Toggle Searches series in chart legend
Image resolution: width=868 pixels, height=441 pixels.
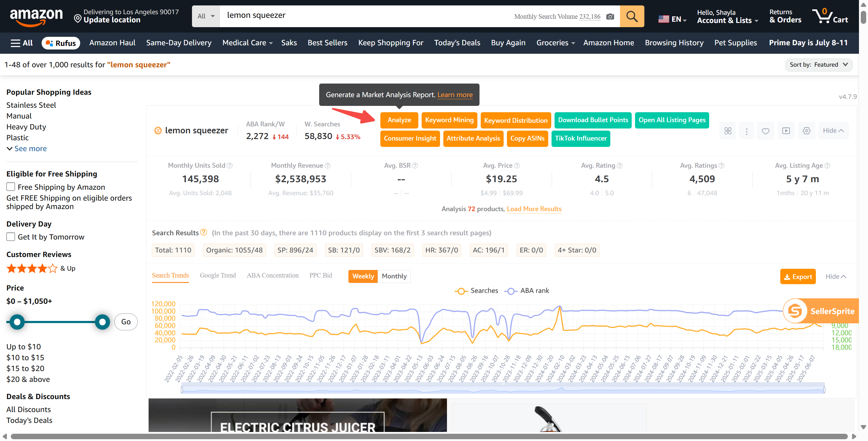pyautogui.click(x=476, y=290)
